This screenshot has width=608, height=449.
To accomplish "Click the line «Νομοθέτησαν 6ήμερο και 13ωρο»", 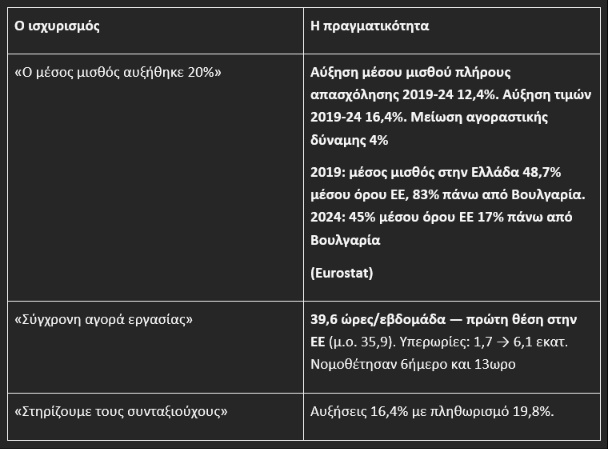I will click(413, 364).
